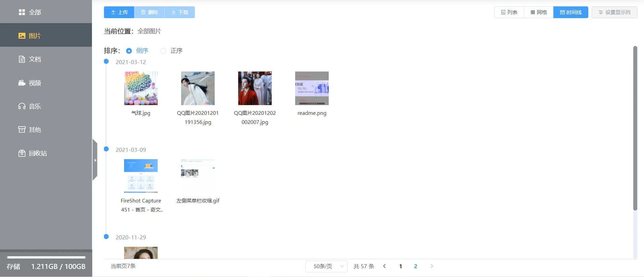
Task: Go to next page arrow
Action: point(432,266)
